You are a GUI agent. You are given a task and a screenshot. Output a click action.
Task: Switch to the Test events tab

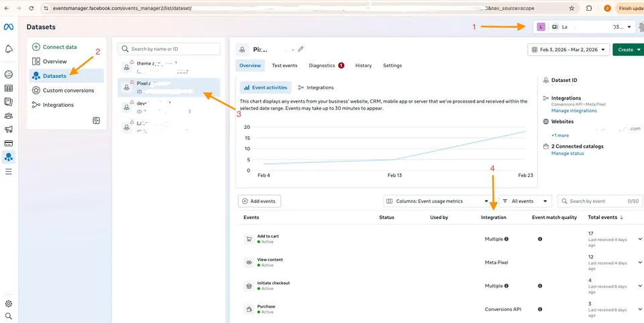(284, 65)
